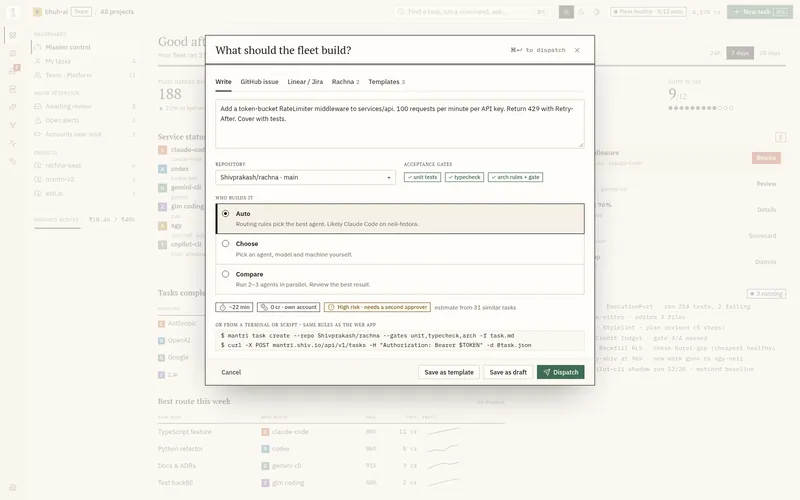Switch to the Linear / Jira tab
The image size is (800, 500).
point(305,82)
